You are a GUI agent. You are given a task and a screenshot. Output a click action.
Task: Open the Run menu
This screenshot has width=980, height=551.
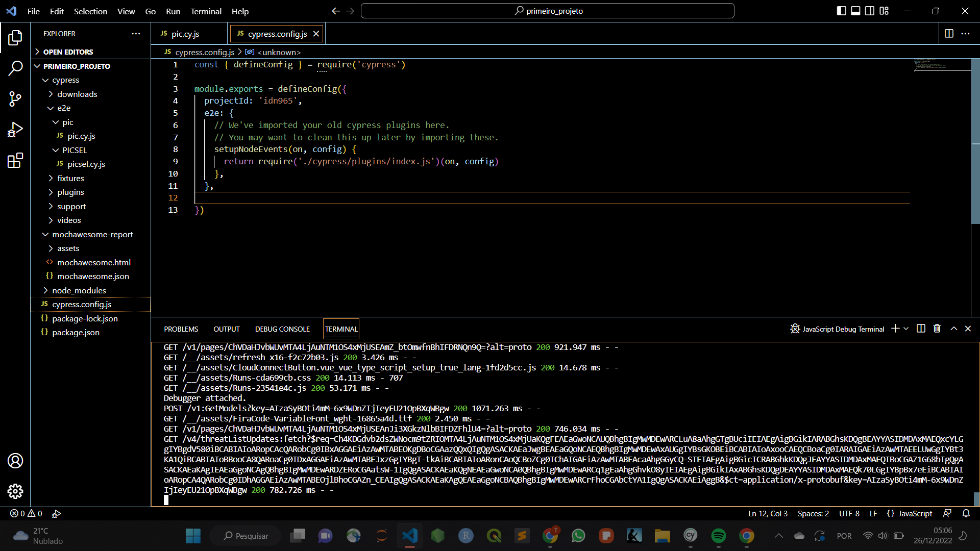click(x=173, y=11)
